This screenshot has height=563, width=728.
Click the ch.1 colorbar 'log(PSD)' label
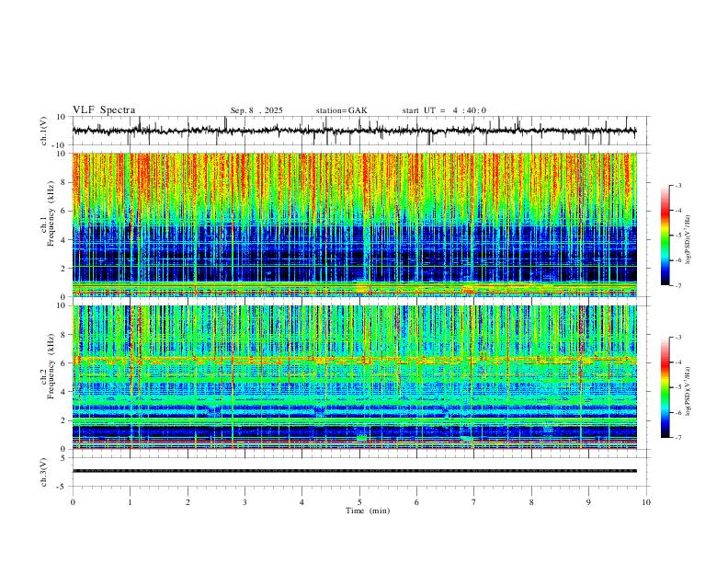point(688,240)
